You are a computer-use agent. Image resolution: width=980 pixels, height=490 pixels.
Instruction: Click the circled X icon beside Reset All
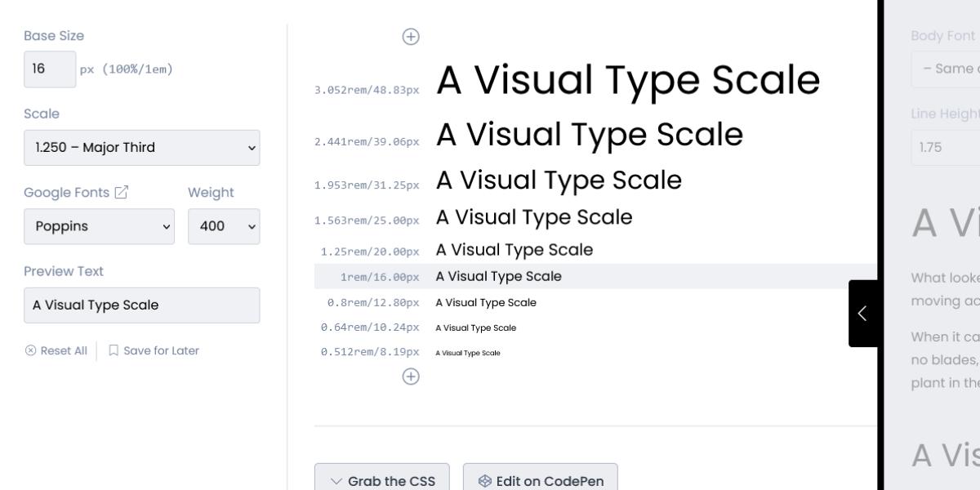(x=30, y=350)
